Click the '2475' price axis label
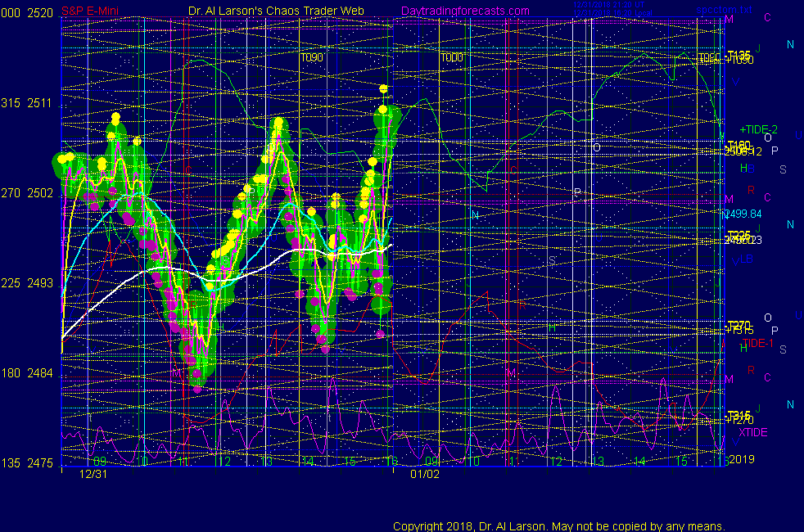 click(x=40, y=463)
